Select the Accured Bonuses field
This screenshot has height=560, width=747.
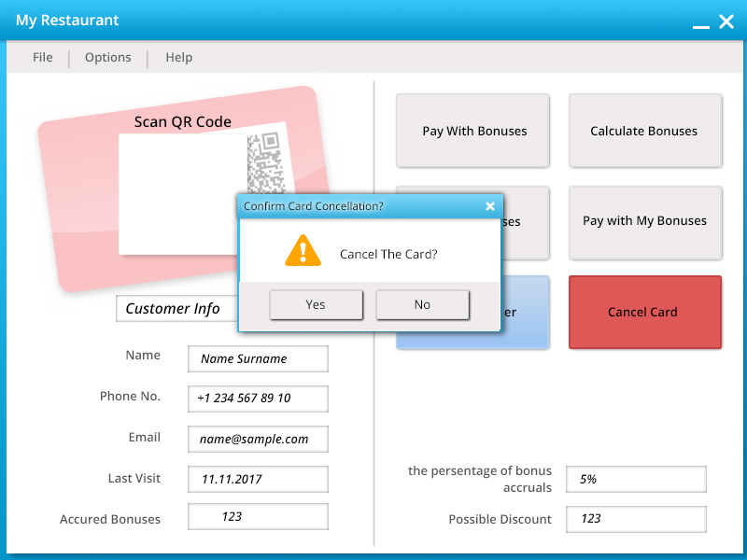(258, 517)
